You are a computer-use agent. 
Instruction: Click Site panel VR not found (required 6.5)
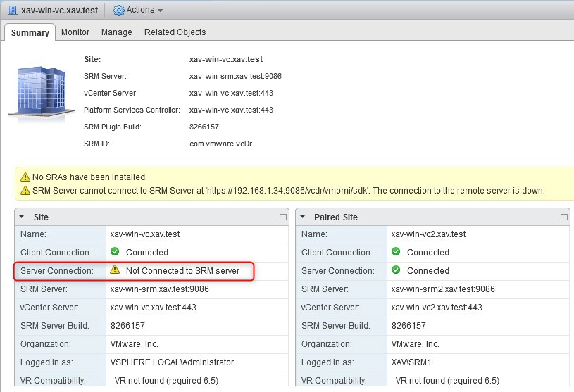pyautogui.click(x=166, y=380)
